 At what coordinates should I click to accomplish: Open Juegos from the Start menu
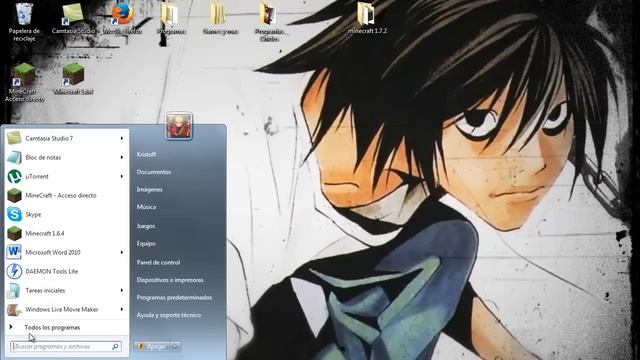[x=146, y=226]
